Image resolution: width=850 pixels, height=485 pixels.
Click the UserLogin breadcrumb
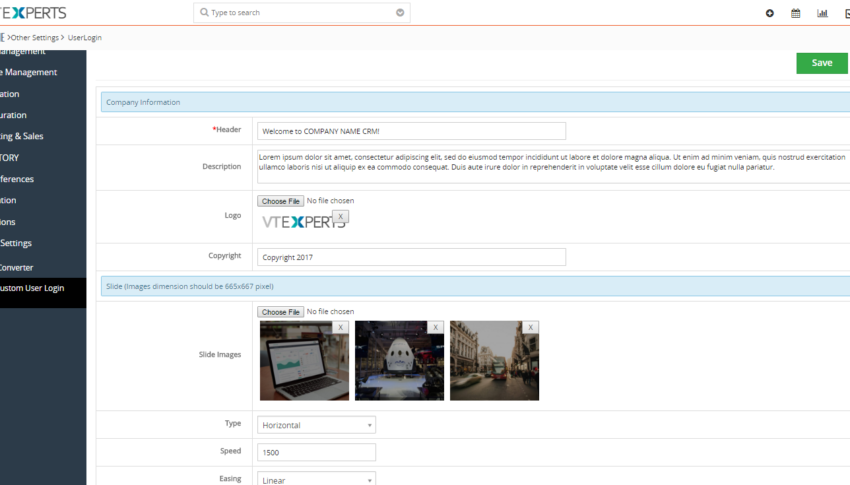click(85, 37)
